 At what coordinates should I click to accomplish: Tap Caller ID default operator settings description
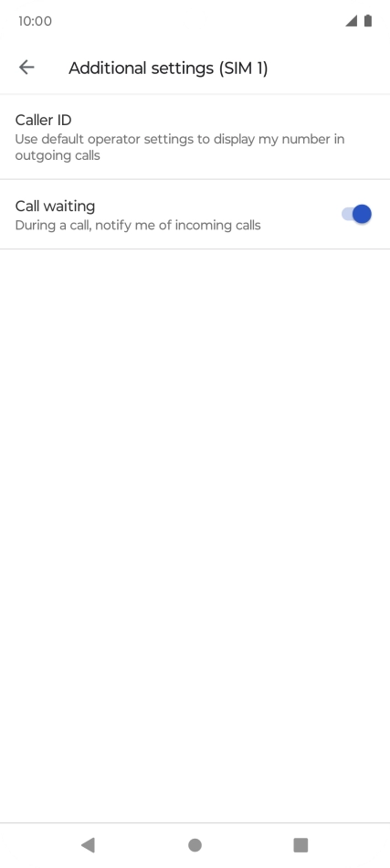[180, 147]
